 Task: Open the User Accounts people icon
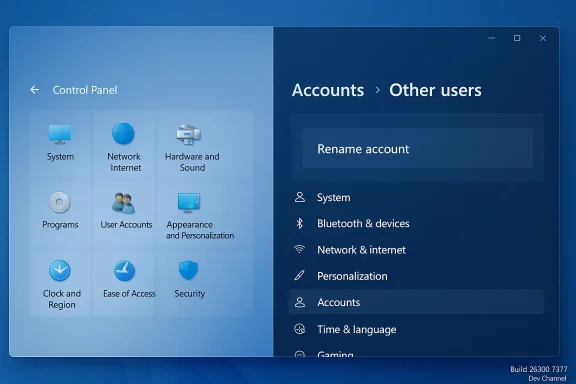tap(123, 203)
